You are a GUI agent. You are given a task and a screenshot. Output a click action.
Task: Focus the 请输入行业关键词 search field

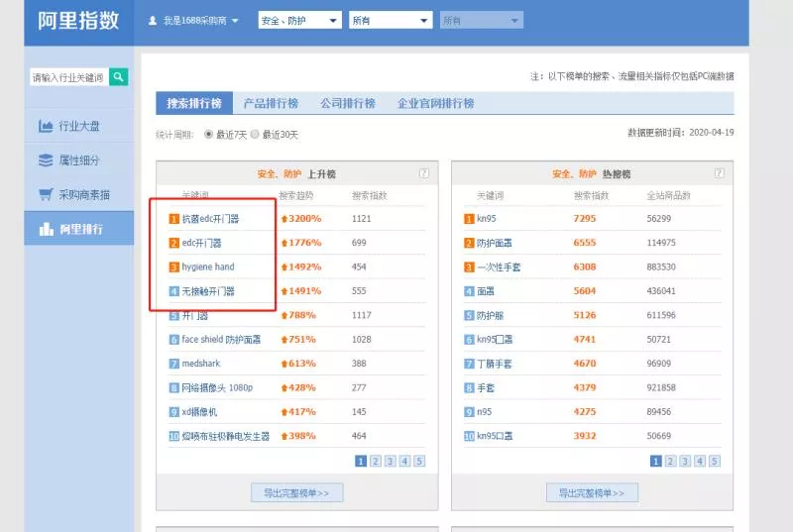[68, 77]
